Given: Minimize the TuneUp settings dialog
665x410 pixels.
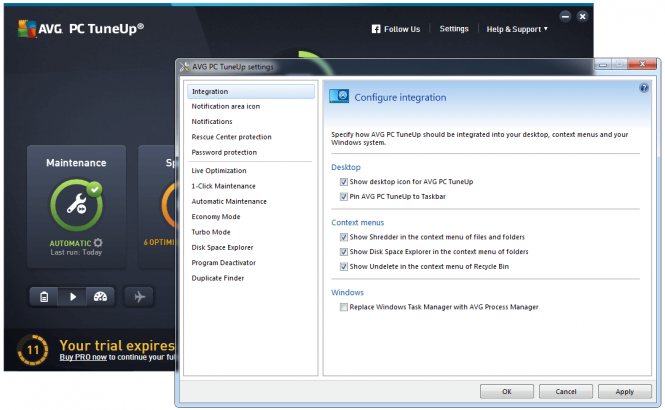Looking at the screenshot, I should click(x=603, y=64).
